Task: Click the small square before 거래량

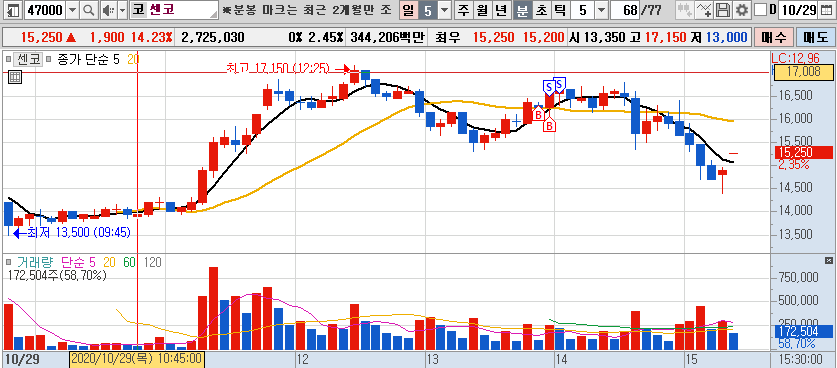Action: [x=9, y=262]
